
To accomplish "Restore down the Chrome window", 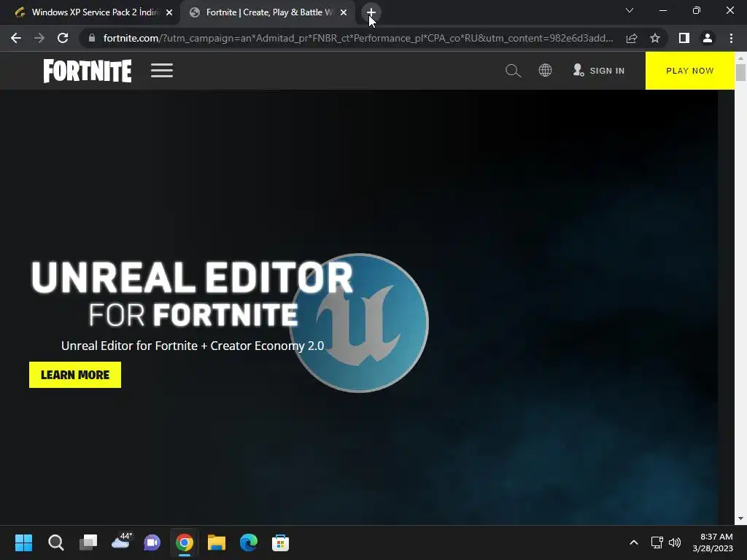I will coord(697,10).
